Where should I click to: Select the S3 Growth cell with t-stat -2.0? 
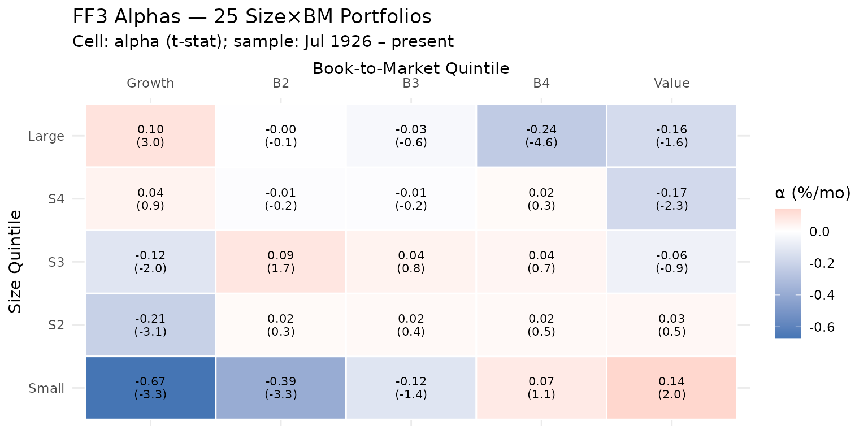point(150,262)
